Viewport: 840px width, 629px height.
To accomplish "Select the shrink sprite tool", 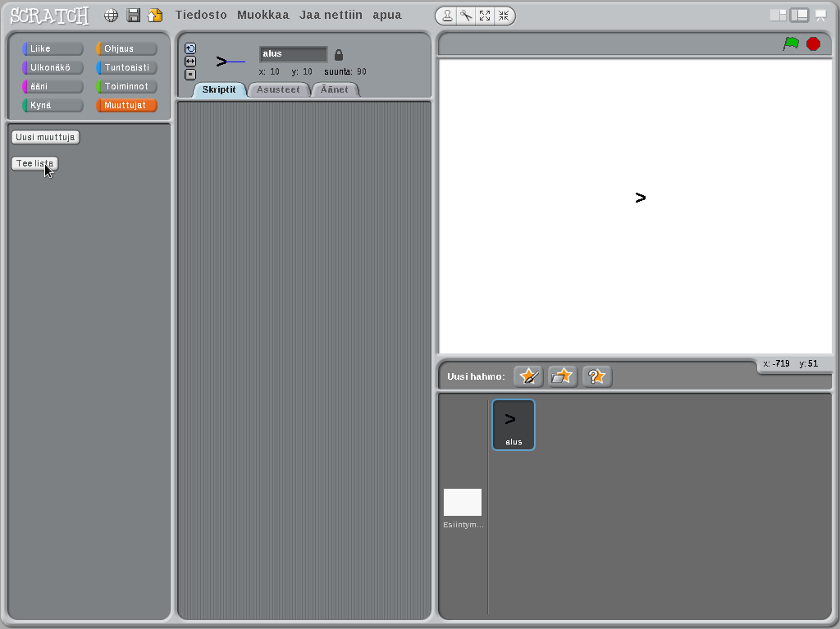I will (x=504, y=16).
